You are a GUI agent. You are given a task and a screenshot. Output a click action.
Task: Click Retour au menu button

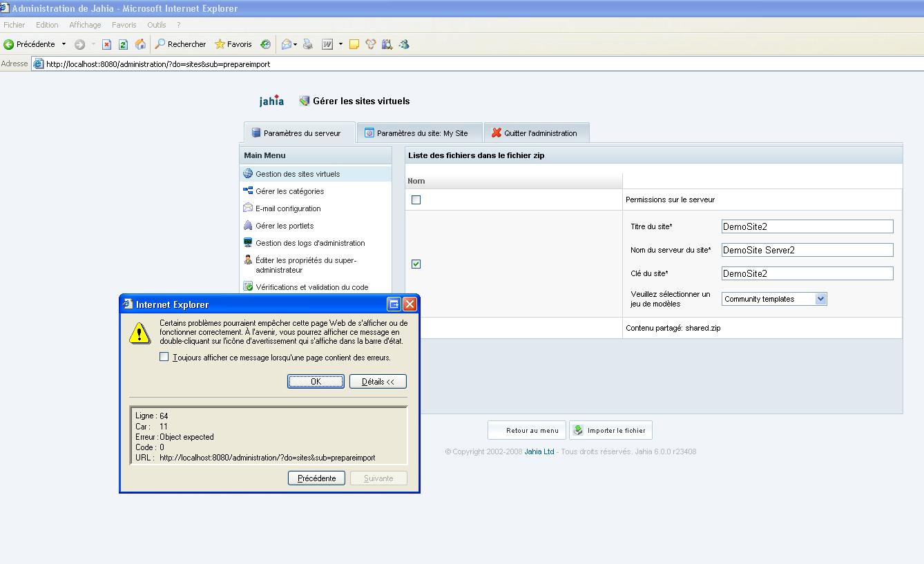(x=527, y=431)
